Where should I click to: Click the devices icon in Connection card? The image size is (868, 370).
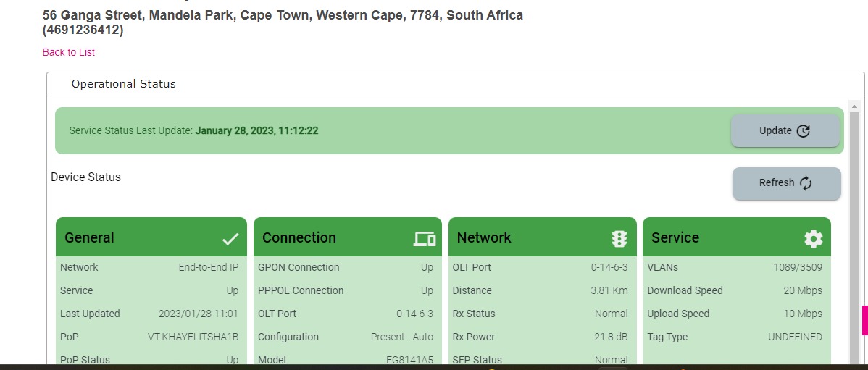click(425, 238)
